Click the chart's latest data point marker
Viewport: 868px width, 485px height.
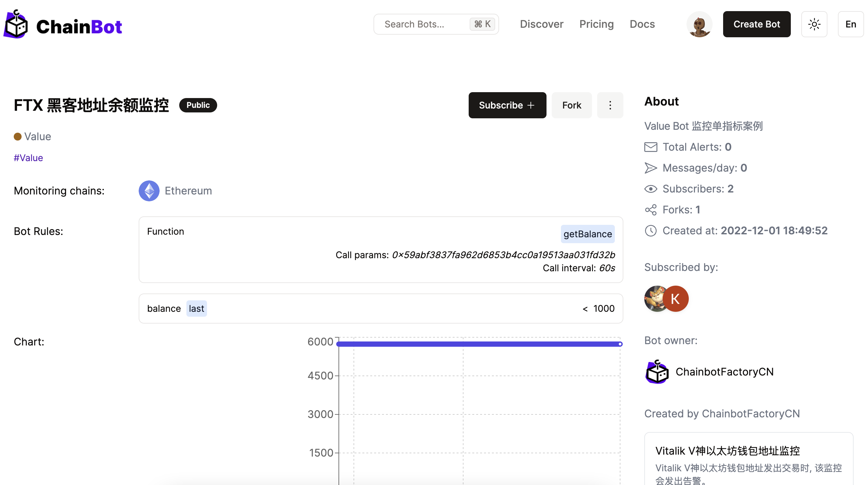pyautogui.click(x=620, y=344)
